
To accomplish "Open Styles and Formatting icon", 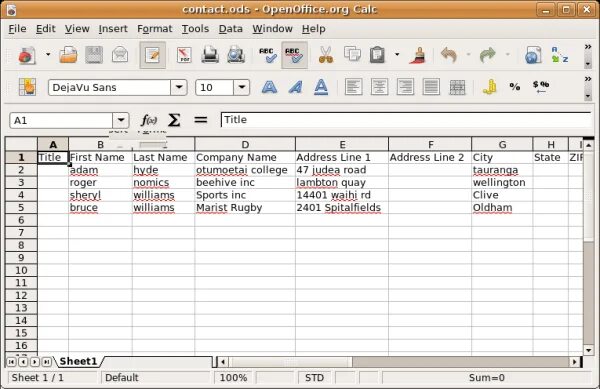I will click(28, 87).
